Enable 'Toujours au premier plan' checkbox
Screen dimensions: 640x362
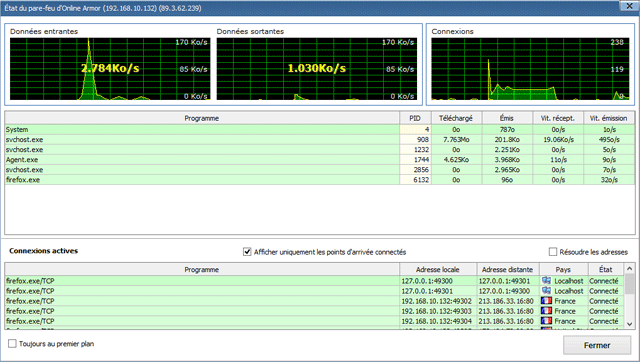13,344
